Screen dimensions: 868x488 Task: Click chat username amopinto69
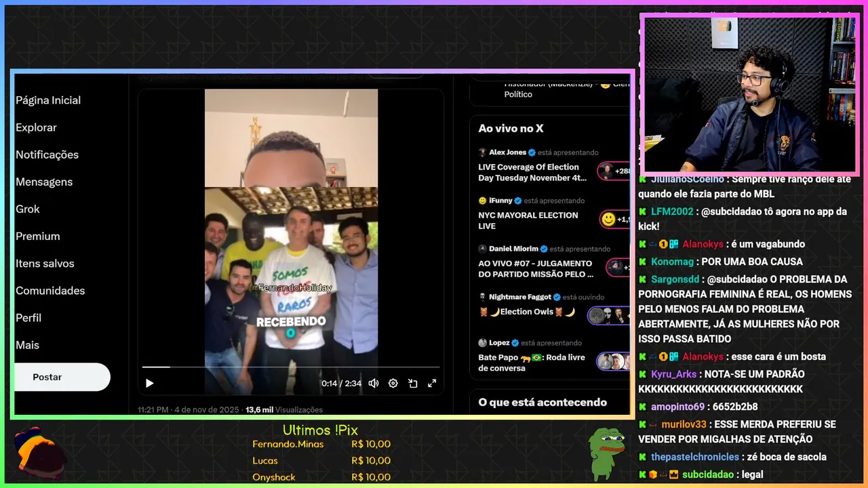pos(677,407)
